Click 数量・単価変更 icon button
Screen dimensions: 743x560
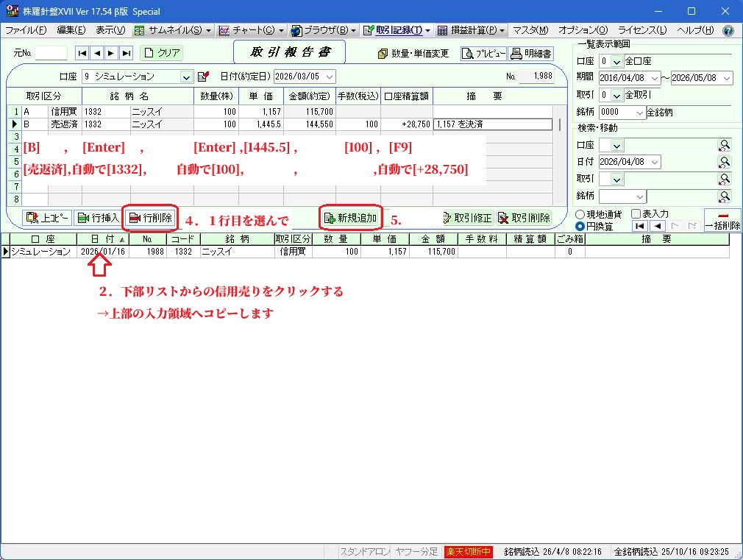point(413,53)
